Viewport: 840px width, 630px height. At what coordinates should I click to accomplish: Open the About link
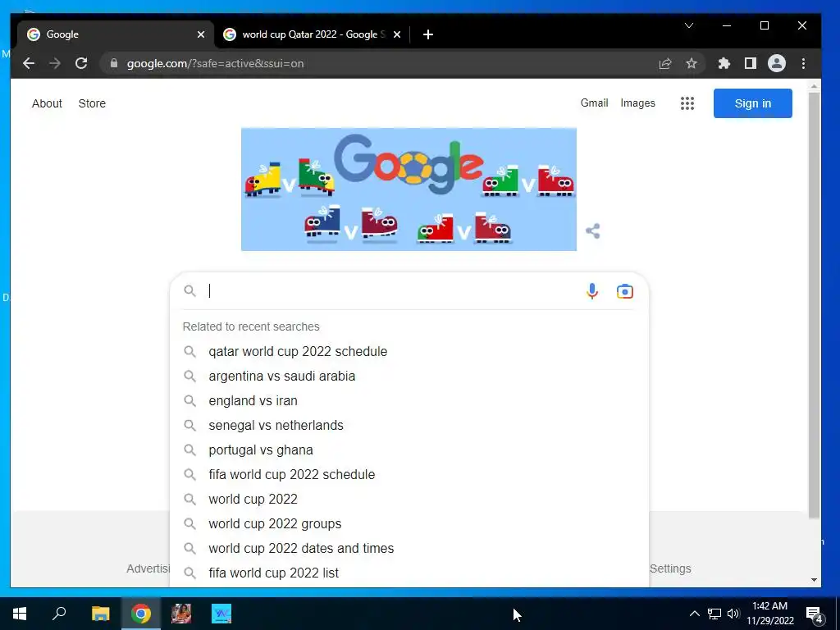pyautogui.click(x=47, y=103)
